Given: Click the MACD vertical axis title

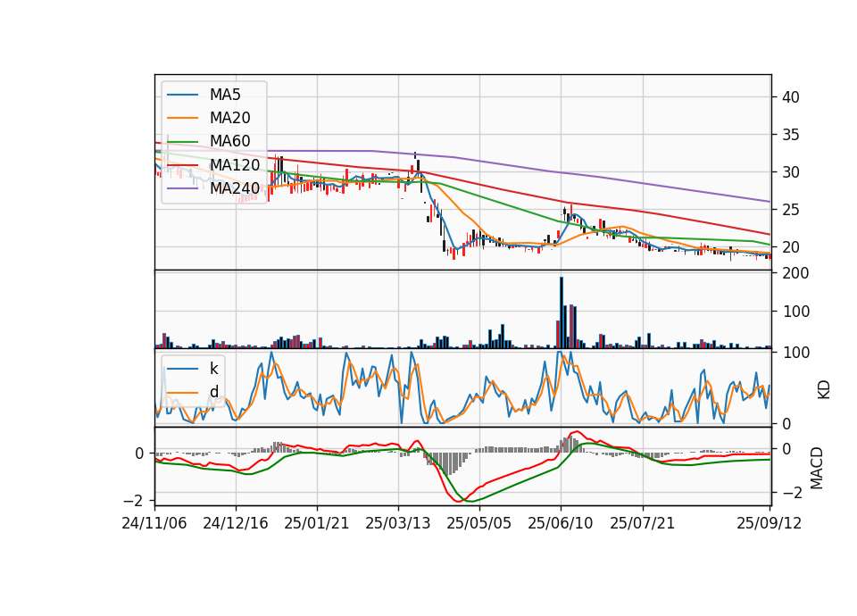Looking at the screenshot, I should pyautogui.click(x=817, y=468).
